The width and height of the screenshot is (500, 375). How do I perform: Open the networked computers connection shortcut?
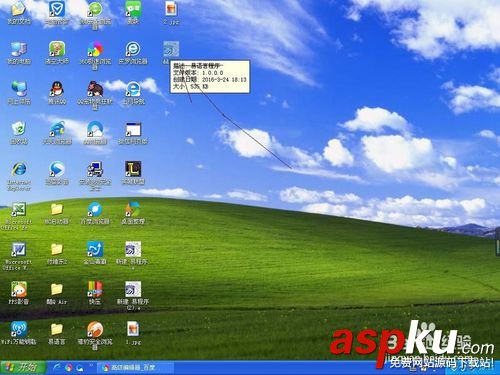pos(95,176)
